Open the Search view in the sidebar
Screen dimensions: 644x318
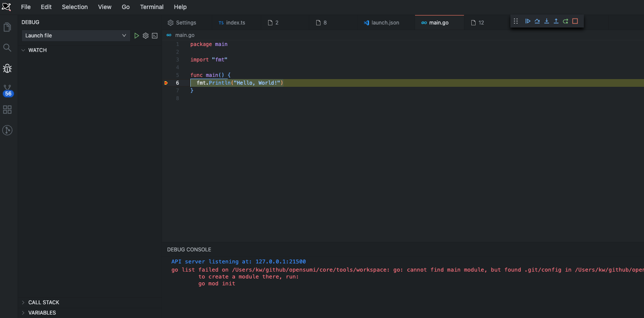[x=7, y=47]
